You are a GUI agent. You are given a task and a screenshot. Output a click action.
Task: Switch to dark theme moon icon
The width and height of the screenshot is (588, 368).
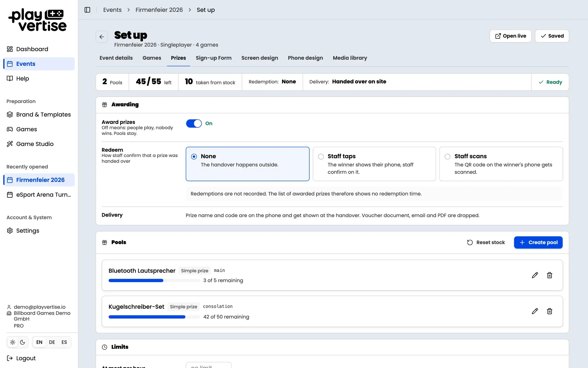pyautogui.click(x=22, y=342)
